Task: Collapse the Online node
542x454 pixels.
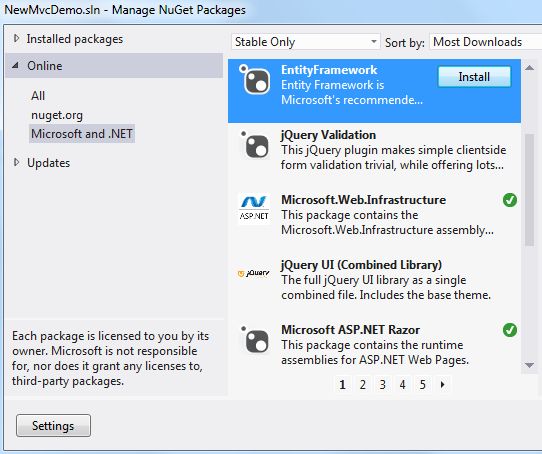Action: point(15,65)
